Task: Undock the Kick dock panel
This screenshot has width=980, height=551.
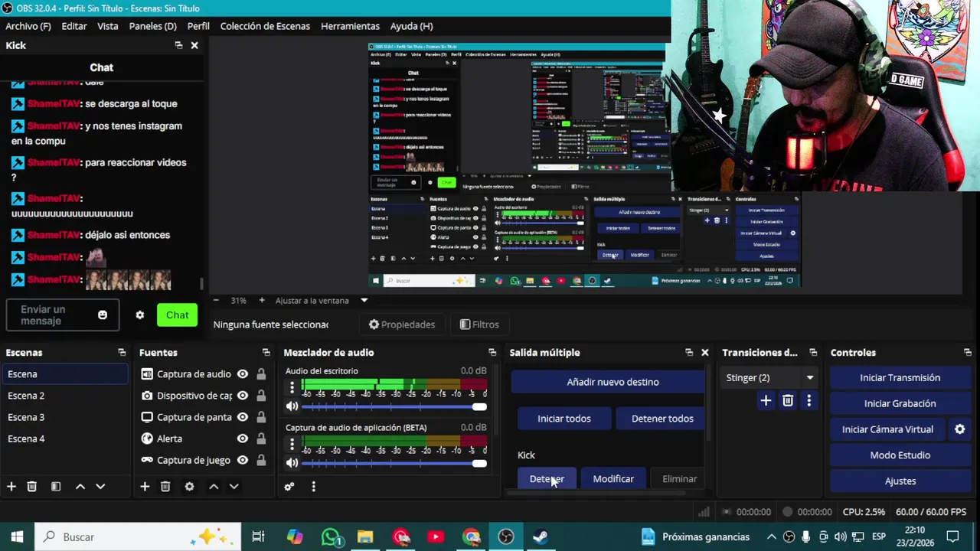Action: click(178, 46)
